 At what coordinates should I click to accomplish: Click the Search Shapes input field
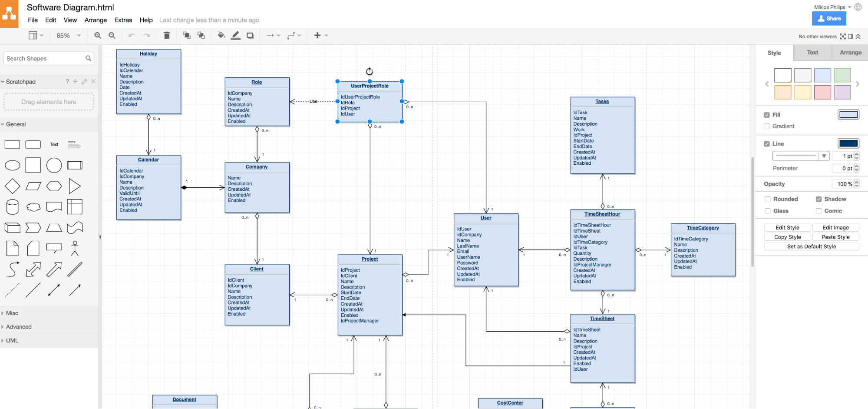pos(49,59)
